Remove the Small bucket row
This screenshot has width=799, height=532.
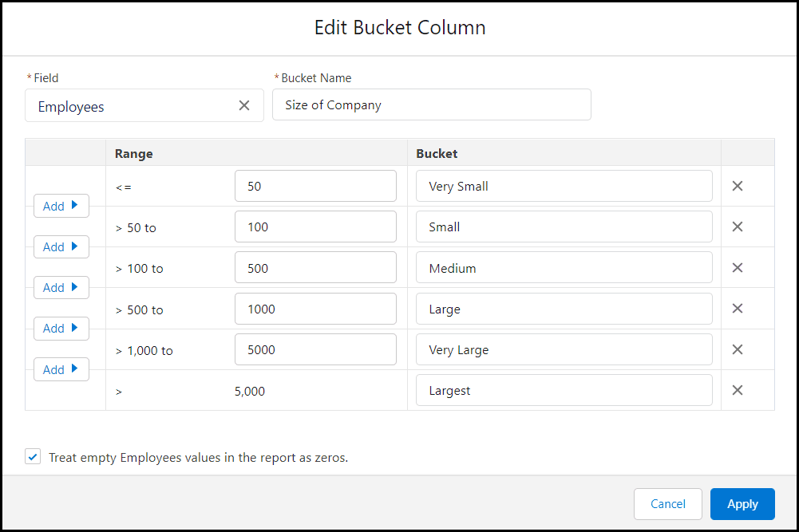pyautogui.click(x=737, y=227)
